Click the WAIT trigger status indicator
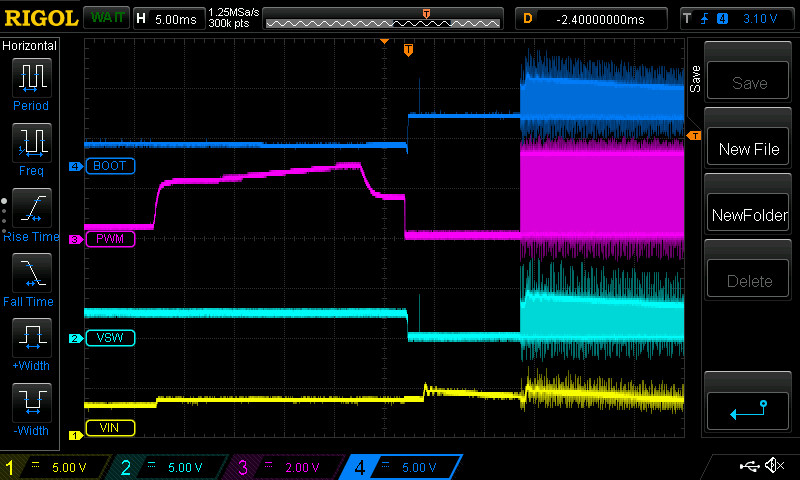This screenshot has height=480, width=800. pos(107,18)
